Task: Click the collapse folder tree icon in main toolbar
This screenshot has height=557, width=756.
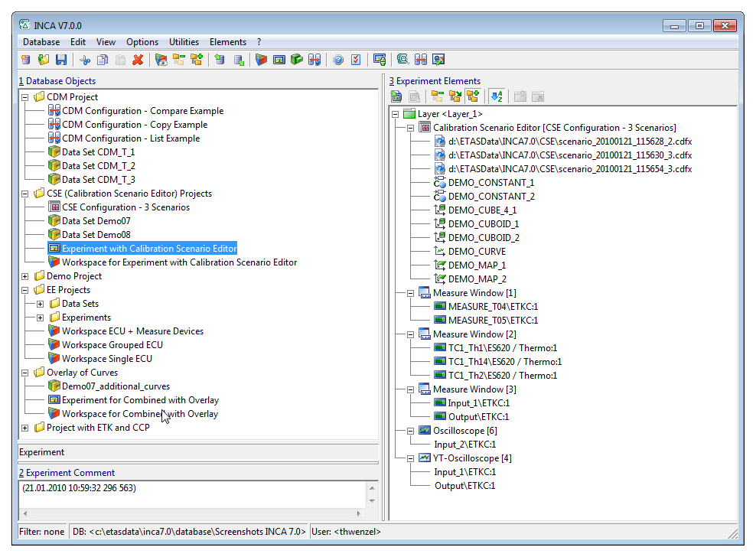Action: [x=179, y=60]
